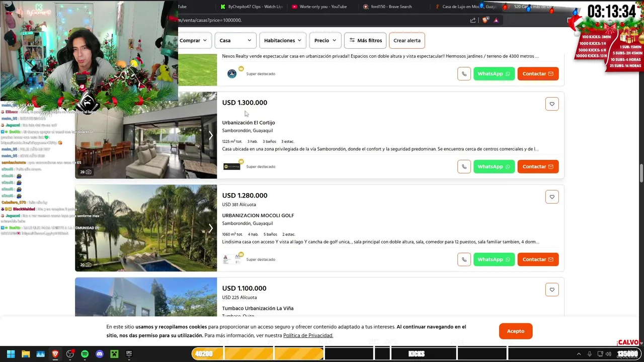Click Contactar on Mocoli Golf listing
The width and height of the screenshot is (644, 362).
(x=538, y=259)
